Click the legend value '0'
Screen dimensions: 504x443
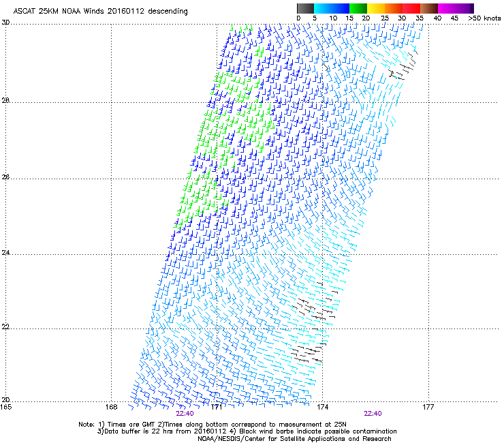(298, 18)
